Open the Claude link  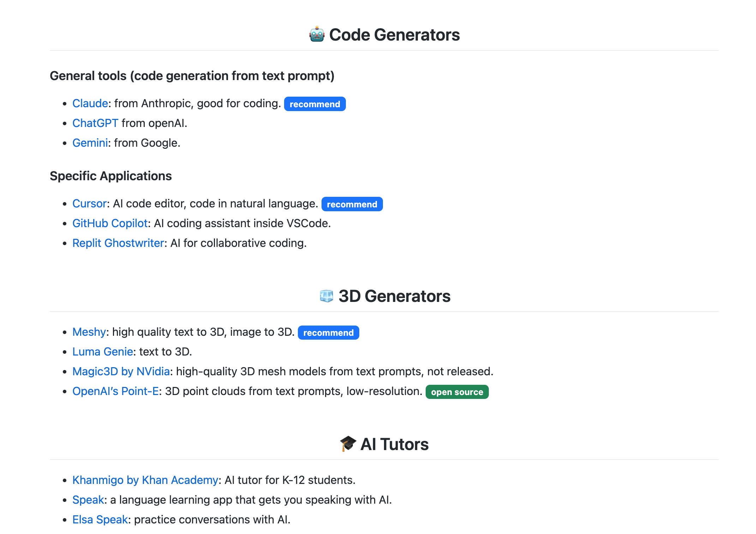(x=90, y=103)
